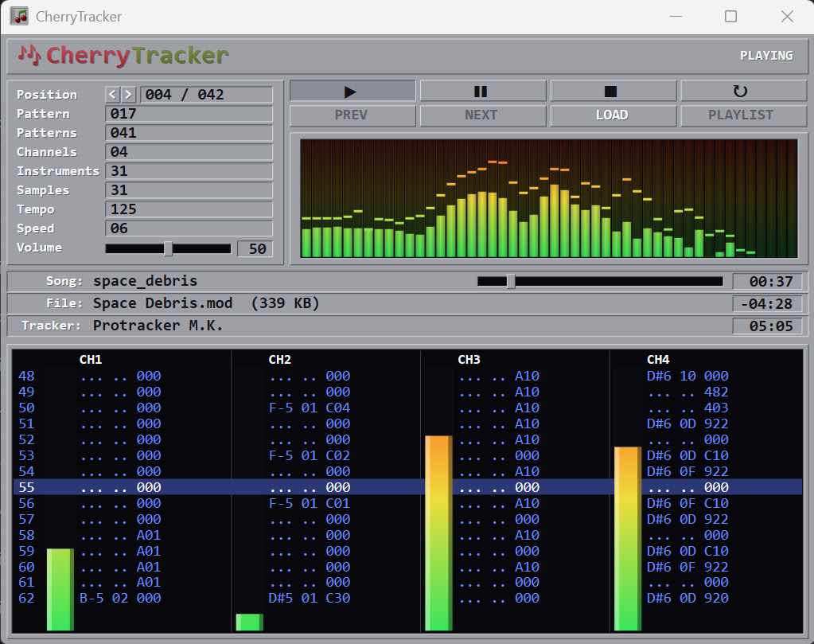This screenshot has width=814, height=644.
Task: Click the PLAYING status indicator
Action: tap(766, 56)
